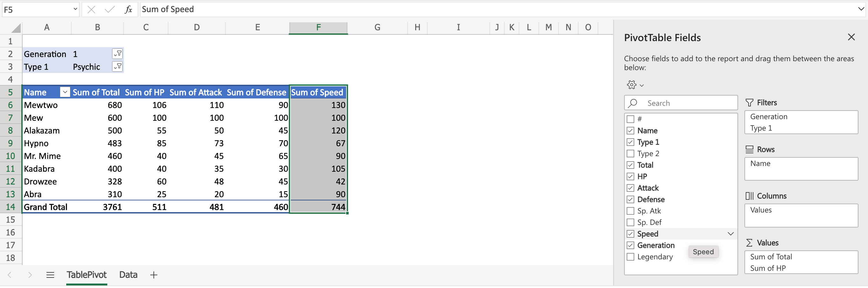The image size is (868, 288).
Task: Open the sheet list hamburger icon
Action: tap(50, 275)
